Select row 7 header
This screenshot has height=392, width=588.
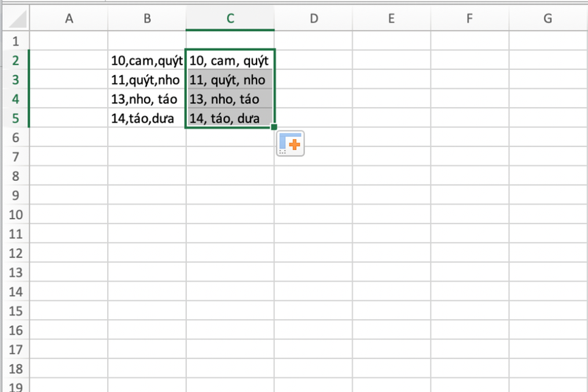pyautogui.click(x=15, y=157)
